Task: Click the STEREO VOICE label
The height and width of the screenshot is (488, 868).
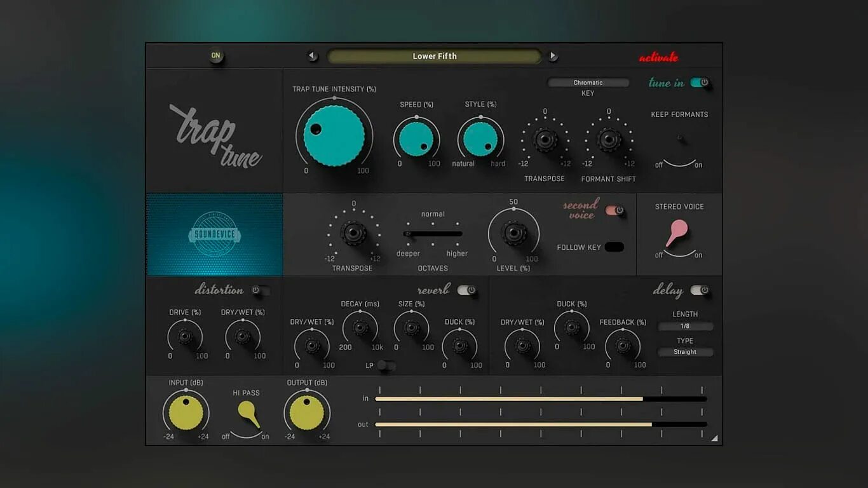Action: [679, 207]
